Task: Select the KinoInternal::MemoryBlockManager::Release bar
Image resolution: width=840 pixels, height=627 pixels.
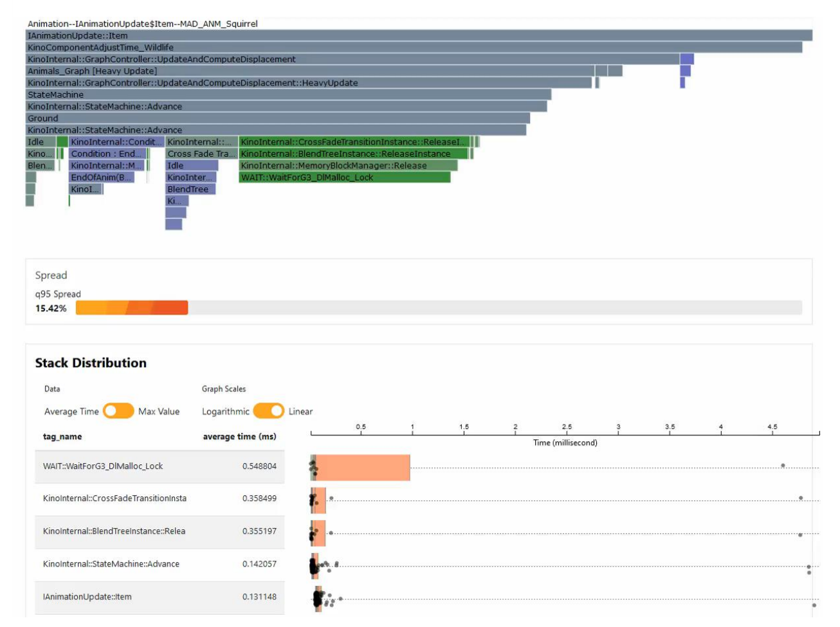Action: (348, 165)
